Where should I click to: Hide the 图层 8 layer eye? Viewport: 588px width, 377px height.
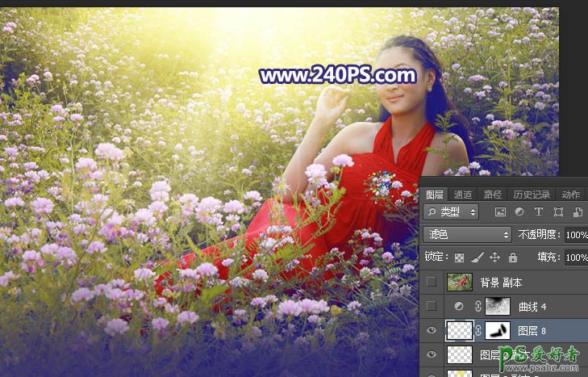[432, 330]
